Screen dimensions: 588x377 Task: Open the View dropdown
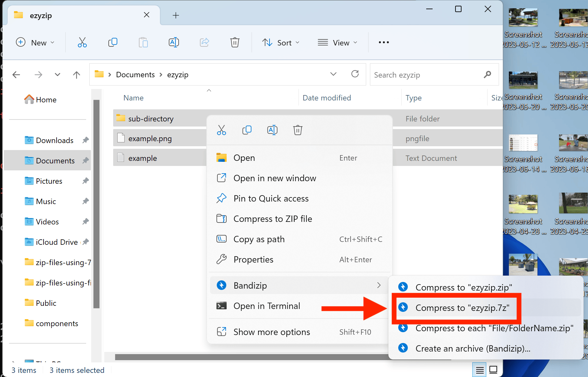coord(338,42)
